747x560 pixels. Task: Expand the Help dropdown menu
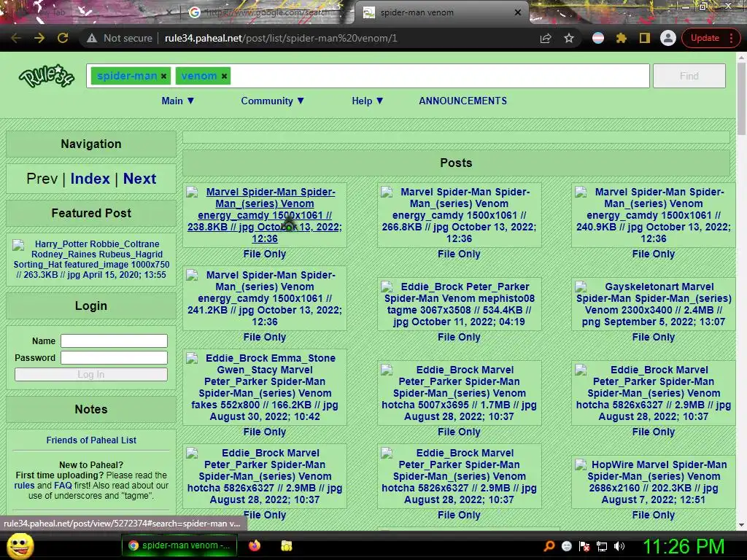coord(368,101)
